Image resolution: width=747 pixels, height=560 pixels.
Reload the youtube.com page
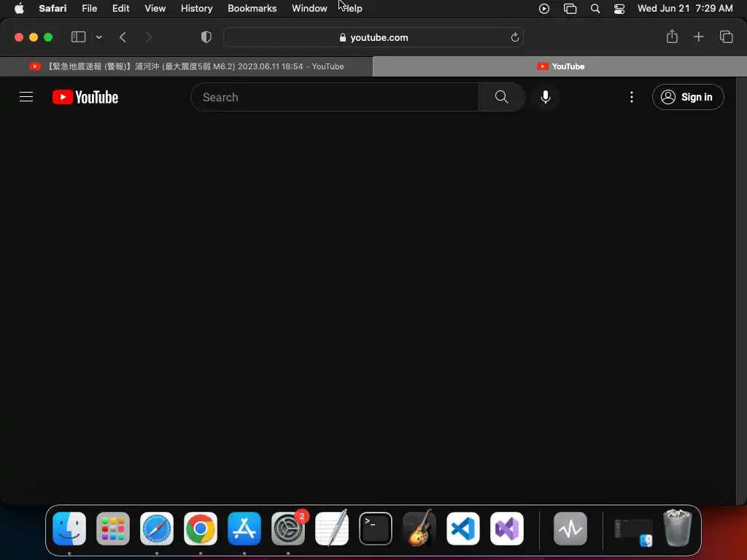click(514, 37)
